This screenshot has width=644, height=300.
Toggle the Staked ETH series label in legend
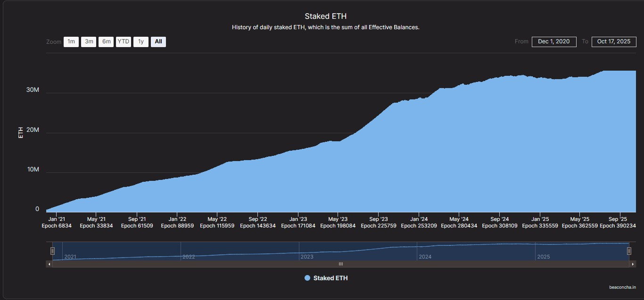(330, 278)
